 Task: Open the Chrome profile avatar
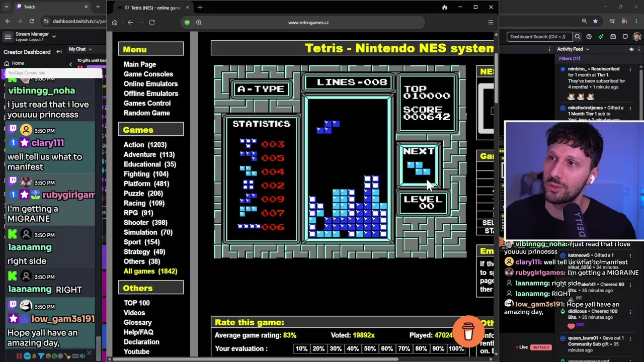click(624, 21)
